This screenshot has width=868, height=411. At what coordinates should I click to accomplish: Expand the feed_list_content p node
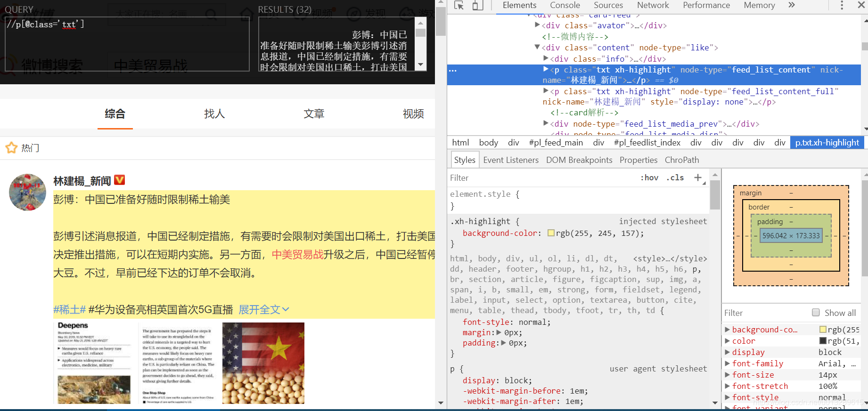pos(546,69)
